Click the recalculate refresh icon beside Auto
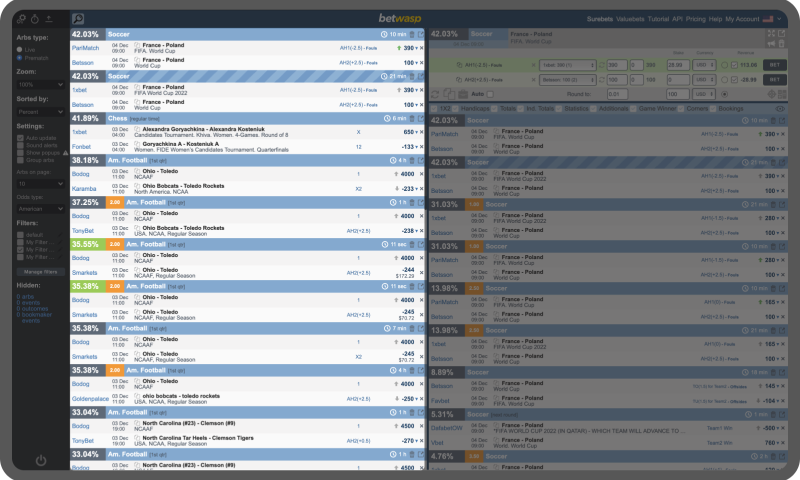 point(435,94)
